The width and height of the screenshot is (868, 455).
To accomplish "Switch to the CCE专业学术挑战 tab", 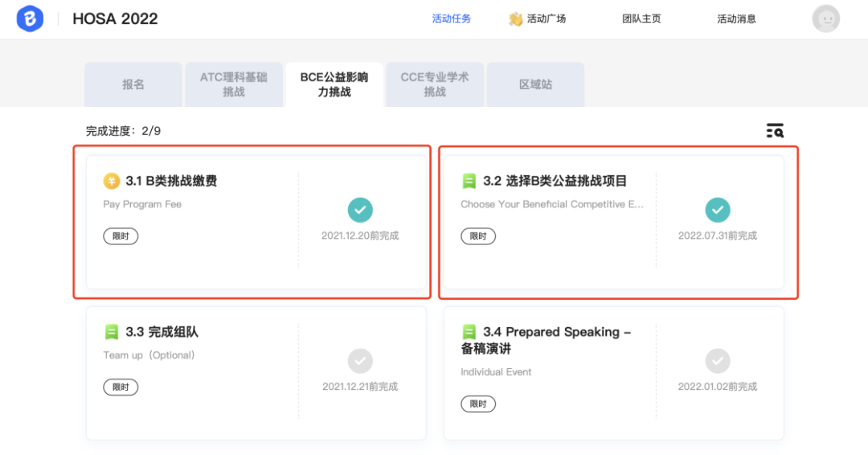I will click(x=435, y=84).
